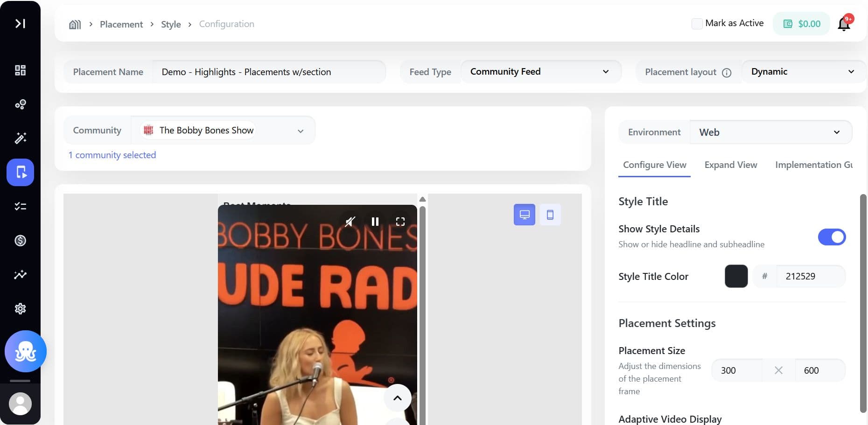This screenshot has height=425, width=868.
Task: Open the magic wand sidebar tool
Action: pos(20,138)
